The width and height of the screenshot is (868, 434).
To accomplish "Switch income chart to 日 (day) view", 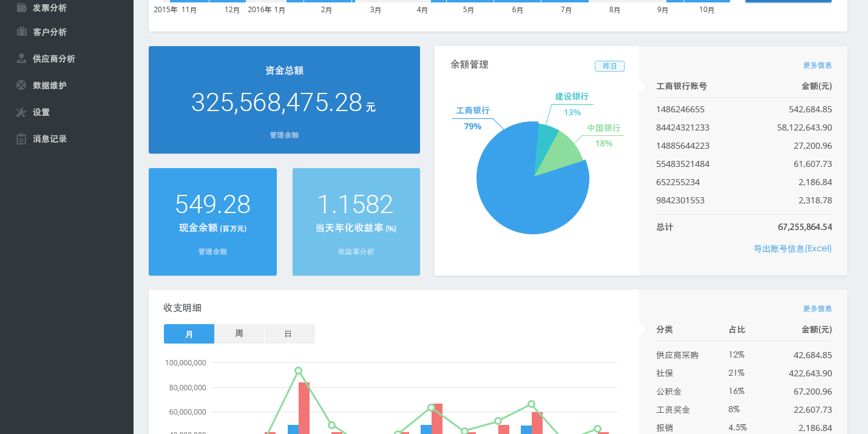I will coord(290,333).
